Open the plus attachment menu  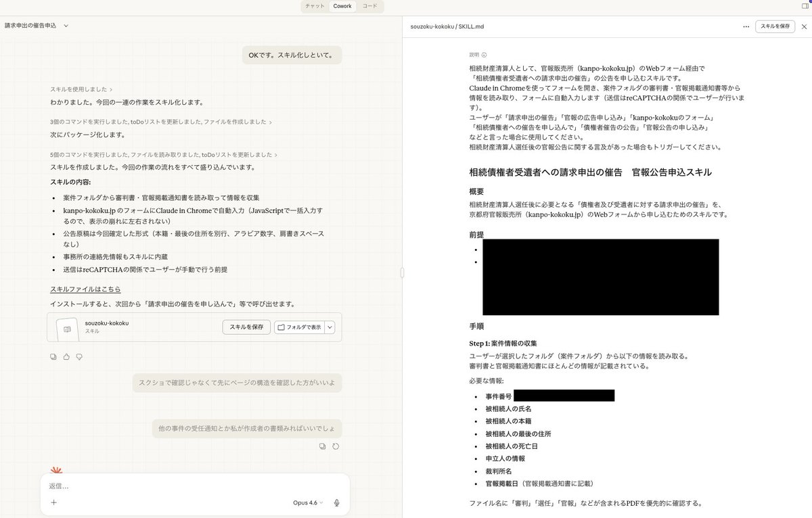53,502
